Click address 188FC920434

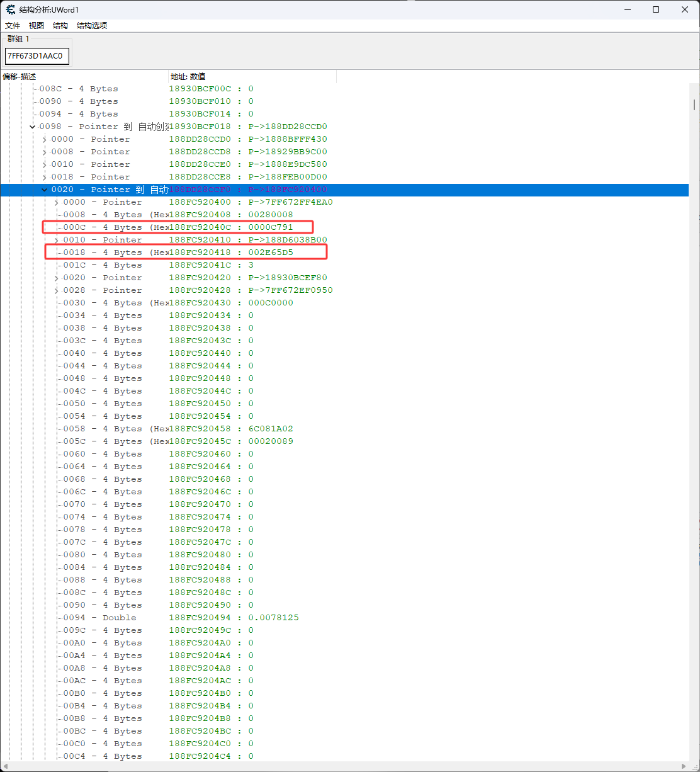(x=200, y=315)
